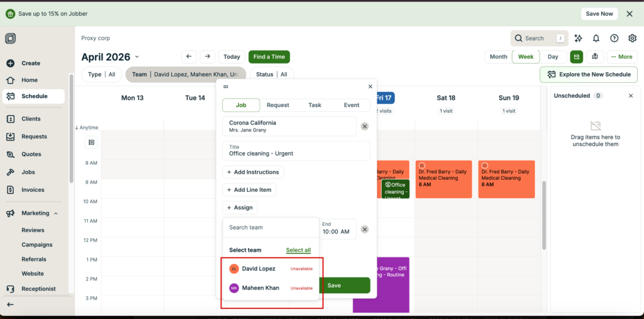
Task: Close the new job popup
Action: (x=370, y=87)
